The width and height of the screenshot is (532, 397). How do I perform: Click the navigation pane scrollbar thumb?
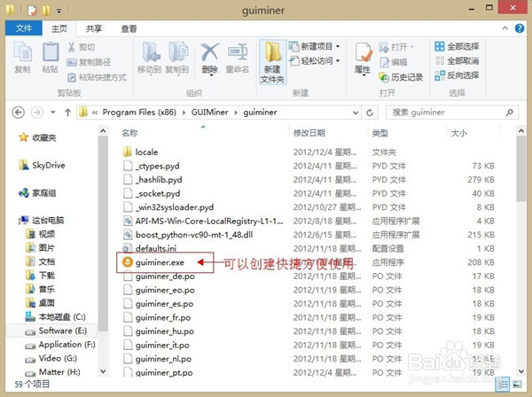[x=103, y=234]
